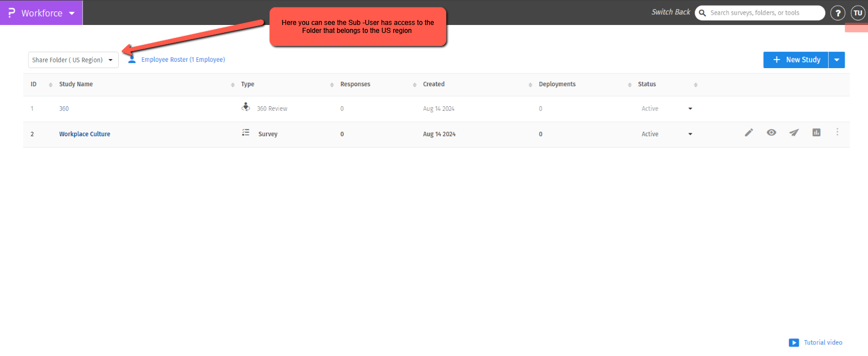The height and width of the screenshot is (356, 868).
Task: Open the Workforce product switcher menu
Action: 41,12
